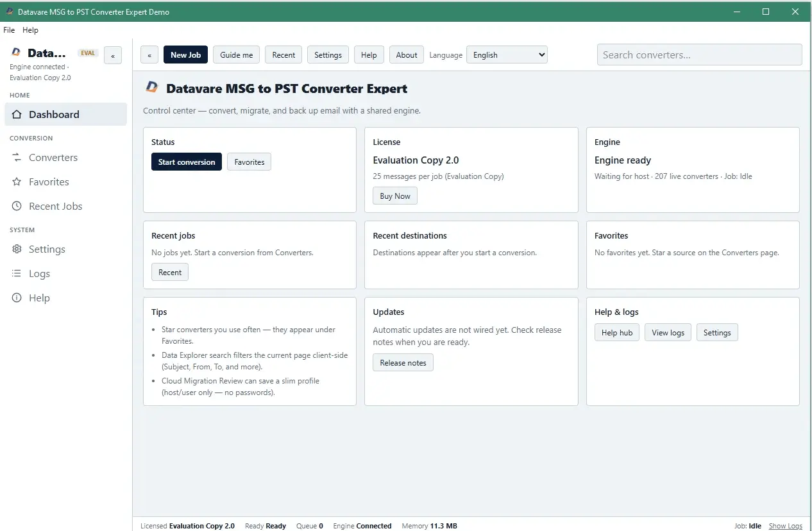Click the app icon in the title bar
Image resolution: width=812 pixels, height=531 pixels.
point(10,12)
